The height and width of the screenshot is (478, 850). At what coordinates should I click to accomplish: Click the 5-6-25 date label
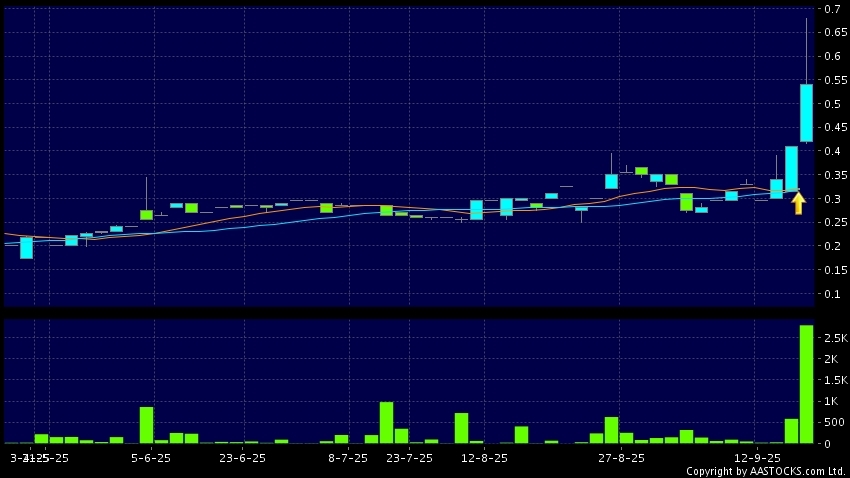[148, 458]
